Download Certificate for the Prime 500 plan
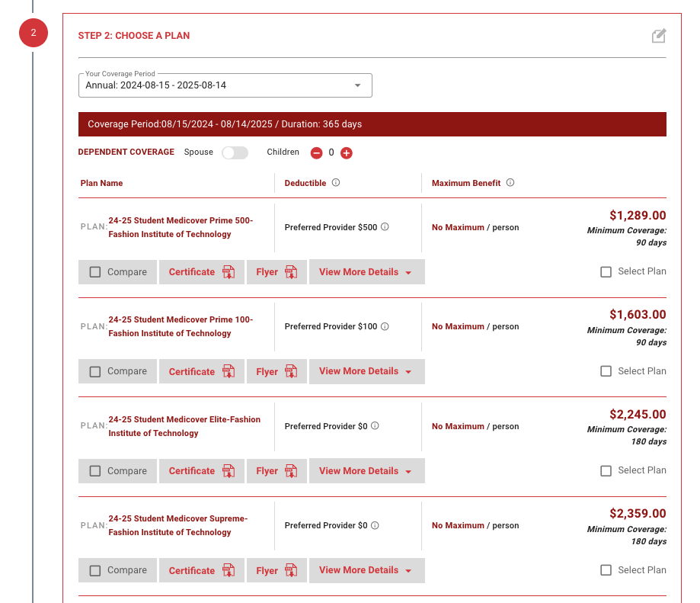The image size is (700, 603). [x=202, y=272]
